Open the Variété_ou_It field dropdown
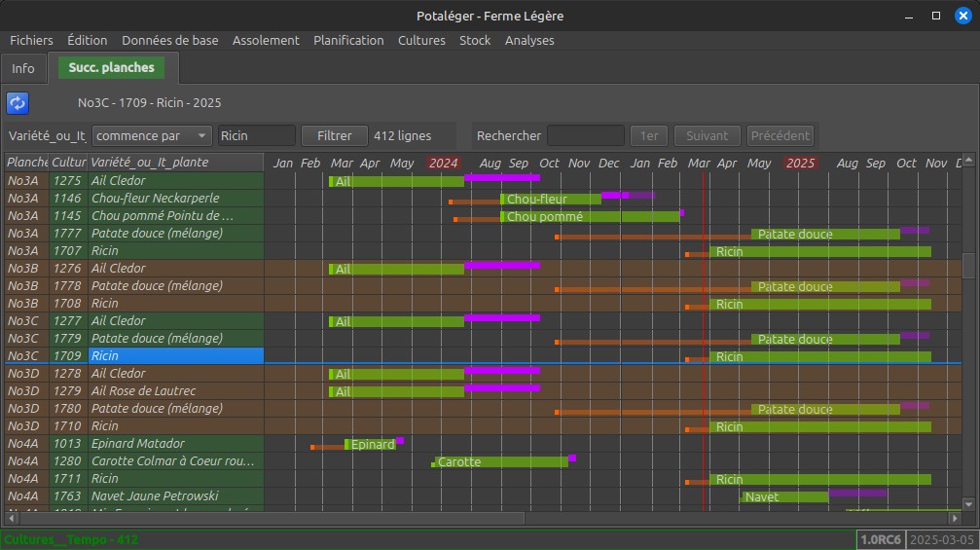This screenshot has height=550, width=980. pos(47,136)
